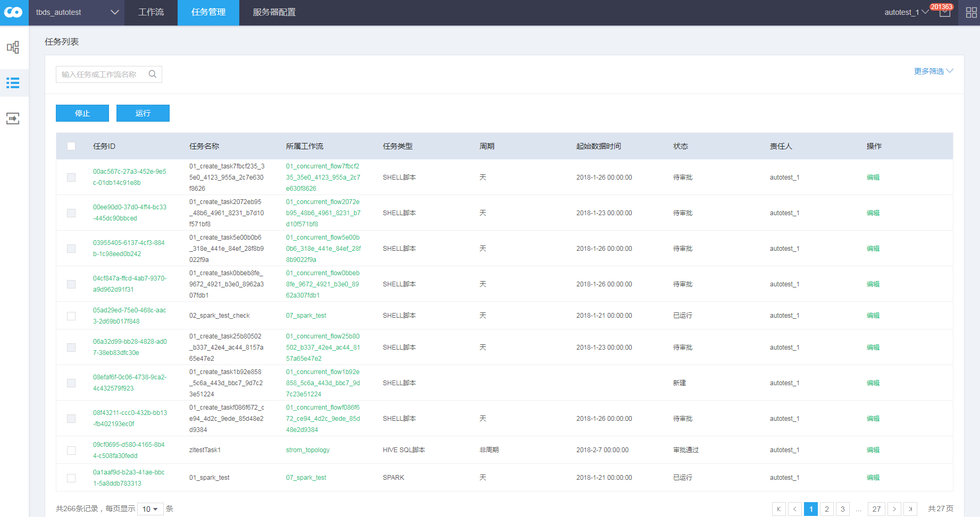The width and height of the screenshot is (980, 517).
Task: Go to page 2
Action: click(827, 509)
